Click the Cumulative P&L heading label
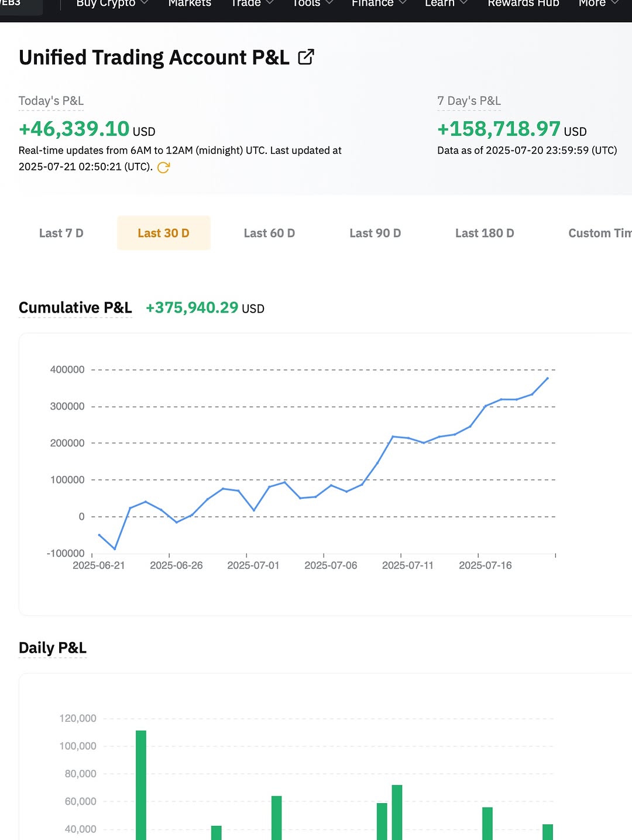The width and height of the screenshot is (632, 840). coord(75,307)
